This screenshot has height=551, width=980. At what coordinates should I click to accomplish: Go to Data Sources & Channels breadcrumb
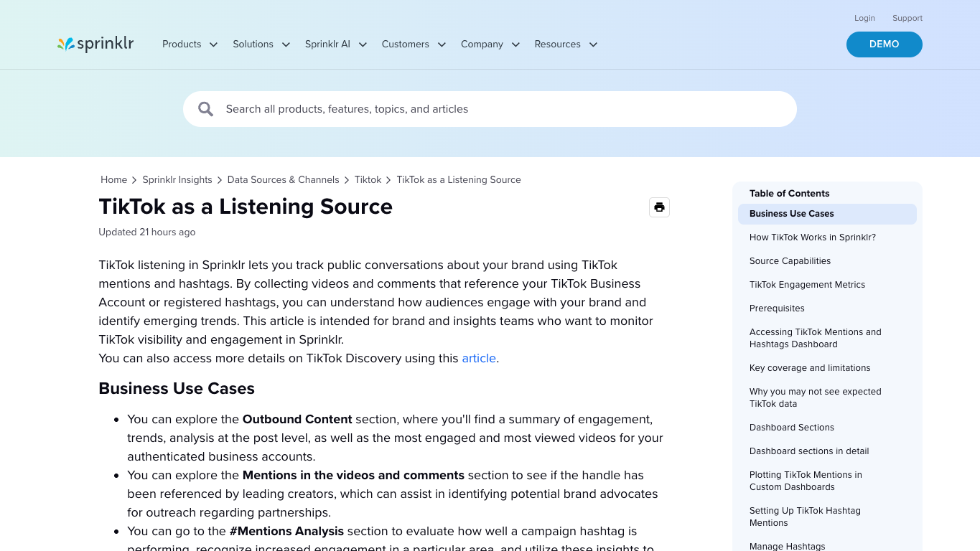click(x=283, y=180)
